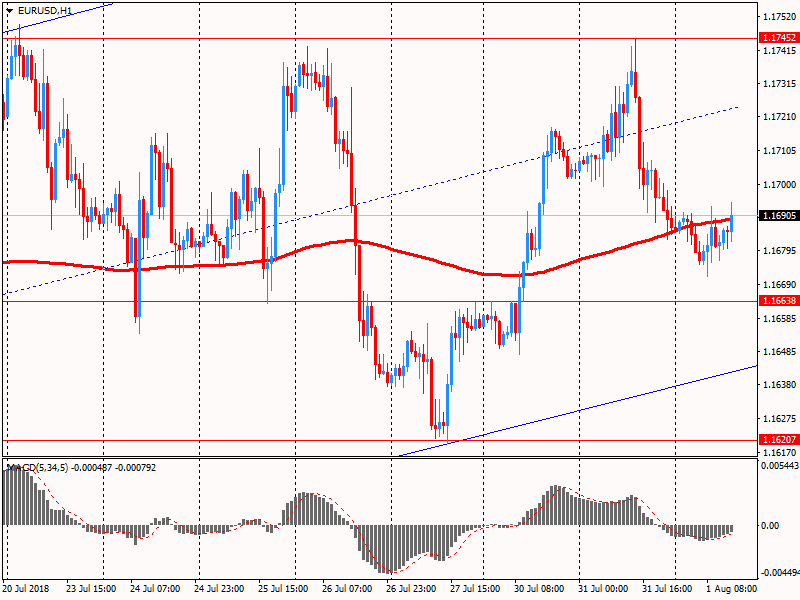
Task: Select the 24 Jul 07:00 time label
Action: 155,588
